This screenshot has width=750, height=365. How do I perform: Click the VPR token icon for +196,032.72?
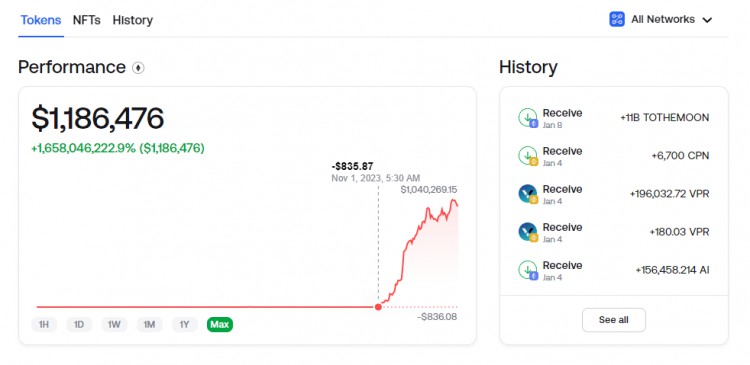point(528,194)
